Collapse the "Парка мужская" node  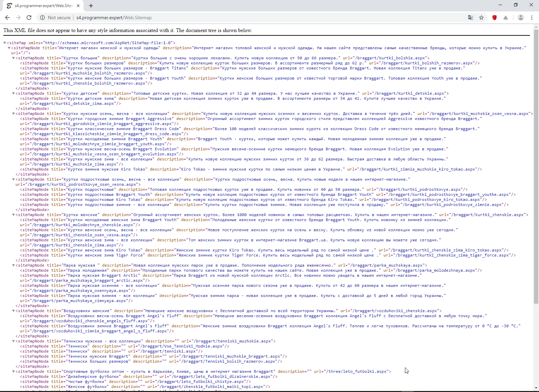click(13, 265)
